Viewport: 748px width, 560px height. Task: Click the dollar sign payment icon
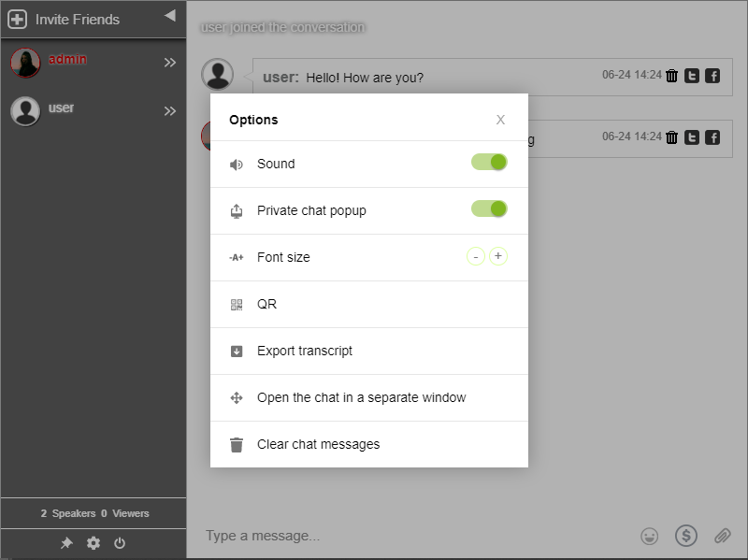coord(686,536)
